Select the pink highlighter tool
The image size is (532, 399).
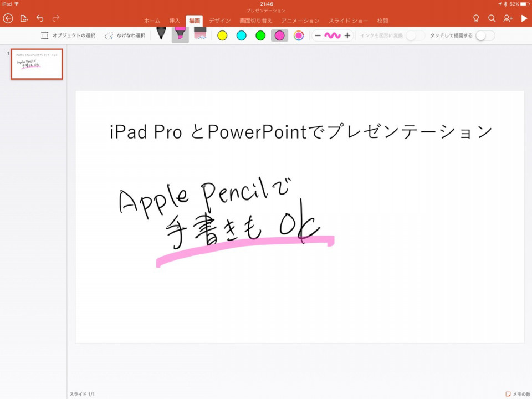pos(180,34)
